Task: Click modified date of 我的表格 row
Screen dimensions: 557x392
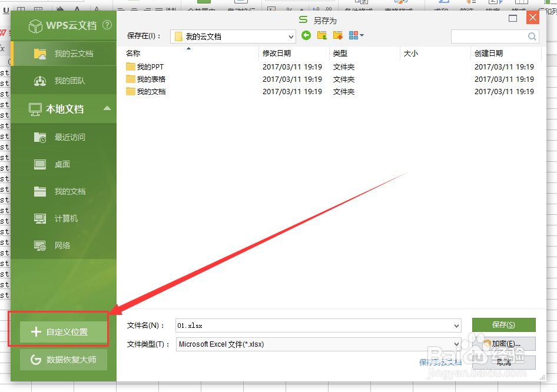Action: (x=293, y=79)
